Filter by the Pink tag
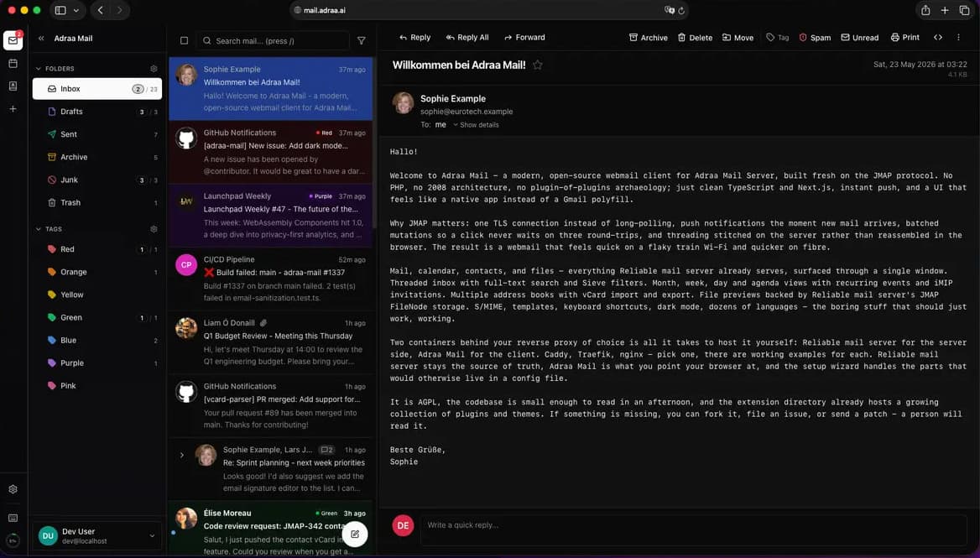 coord(96,385)
